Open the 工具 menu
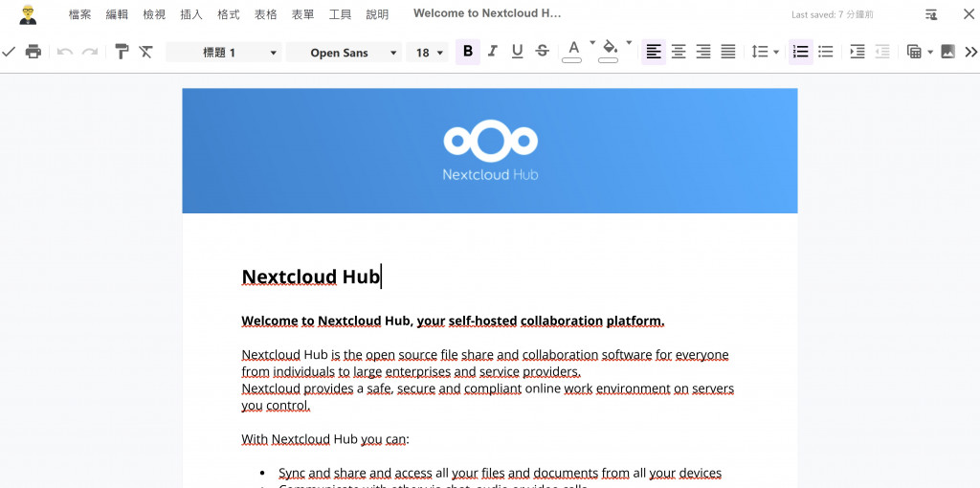980x488 pixels. (340, 14)
